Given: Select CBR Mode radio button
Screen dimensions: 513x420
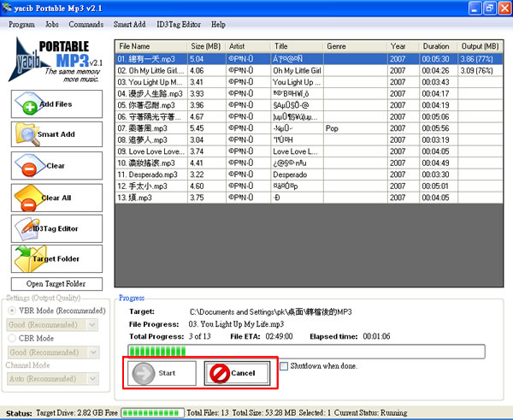Looking at the screenshot, I should point(12,337).
